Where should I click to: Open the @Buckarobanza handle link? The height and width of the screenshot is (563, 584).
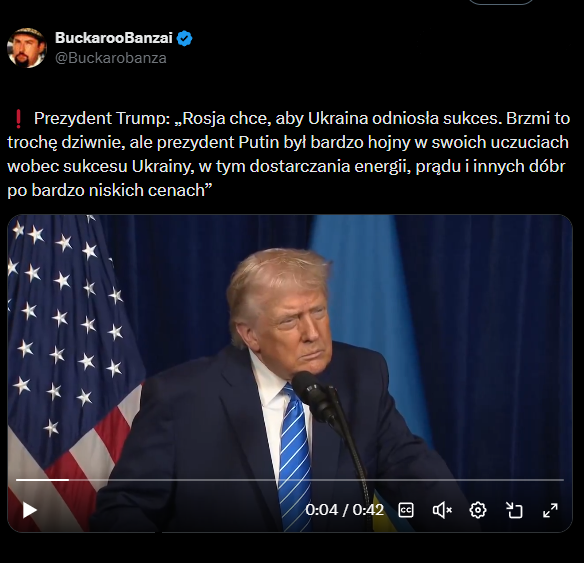(111, 58)
